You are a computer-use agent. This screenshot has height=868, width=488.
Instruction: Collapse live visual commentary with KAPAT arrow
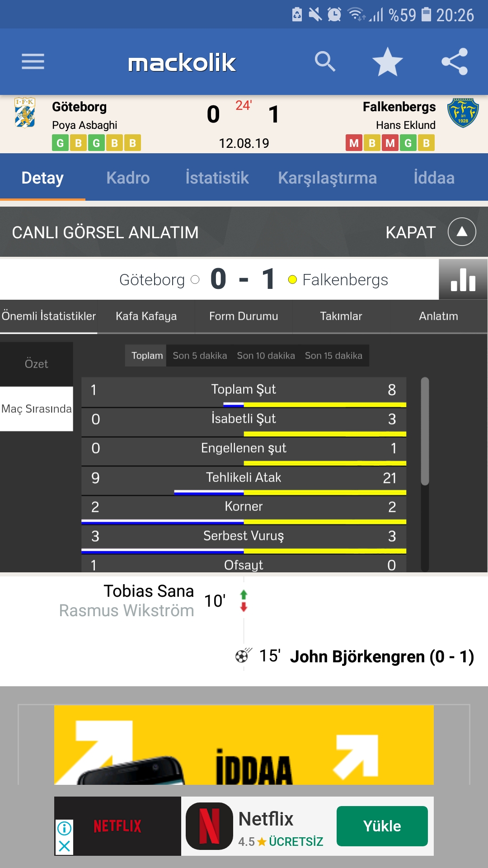pos(462,232)
